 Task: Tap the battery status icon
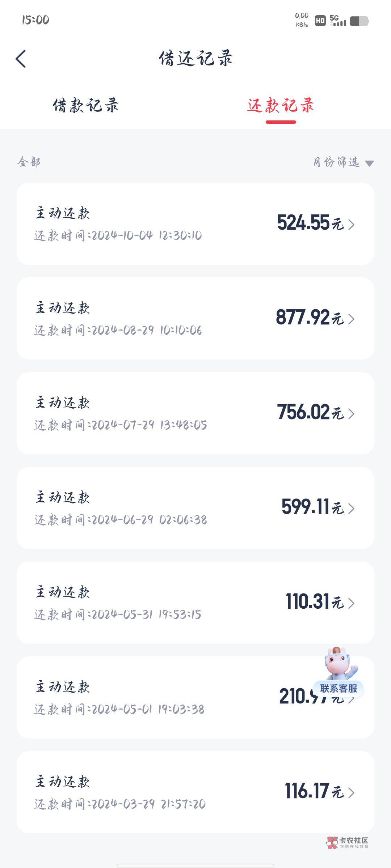359,21
